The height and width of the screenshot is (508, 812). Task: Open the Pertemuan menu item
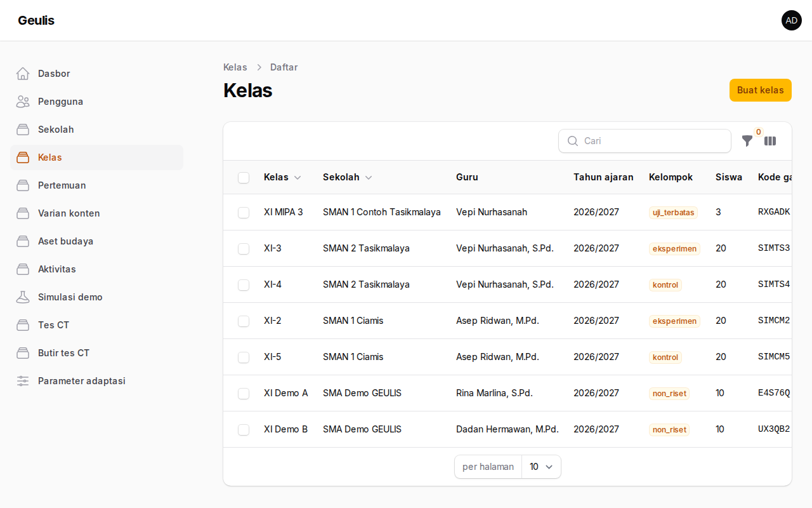pyautogui.click(x=96, y=185)
